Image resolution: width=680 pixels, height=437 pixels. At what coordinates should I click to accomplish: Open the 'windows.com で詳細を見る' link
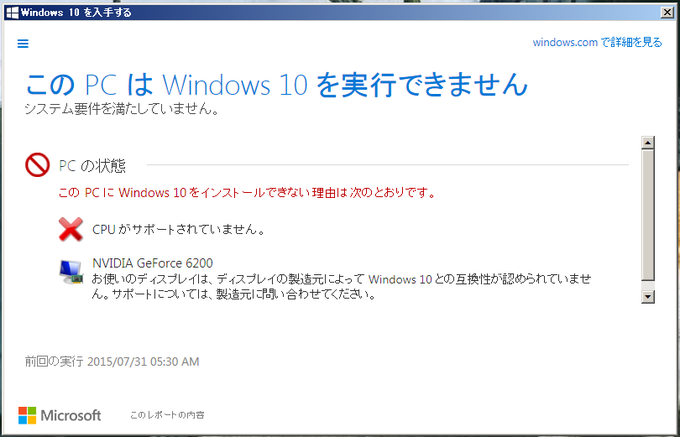pyautogui.click(x=597, y=42)
